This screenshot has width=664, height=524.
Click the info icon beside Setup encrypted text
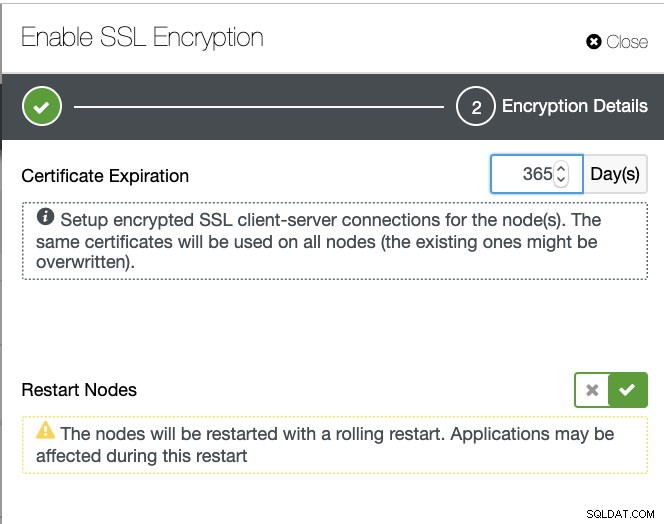point(45,217)
